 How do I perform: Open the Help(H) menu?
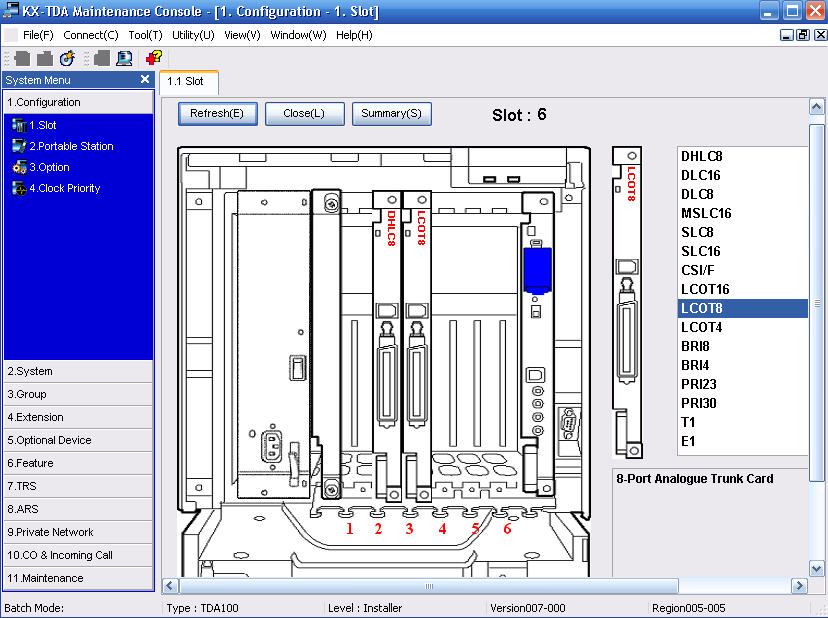coord(354,35)
